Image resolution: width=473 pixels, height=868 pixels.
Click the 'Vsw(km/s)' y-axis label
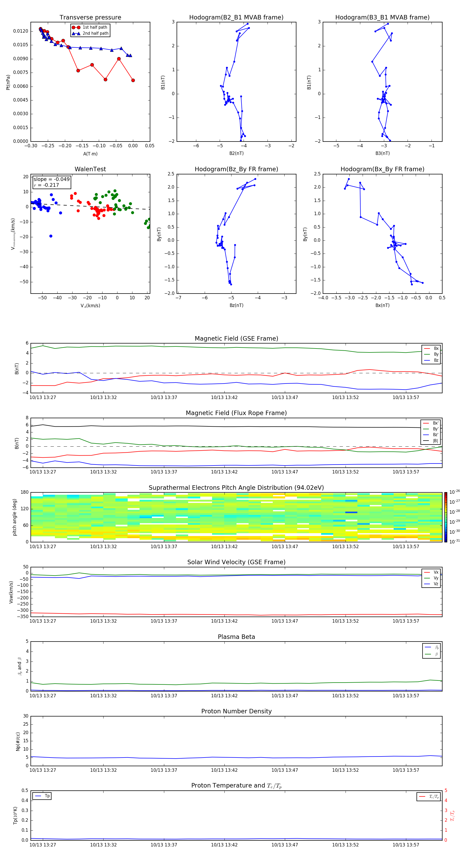click(11, 592)
